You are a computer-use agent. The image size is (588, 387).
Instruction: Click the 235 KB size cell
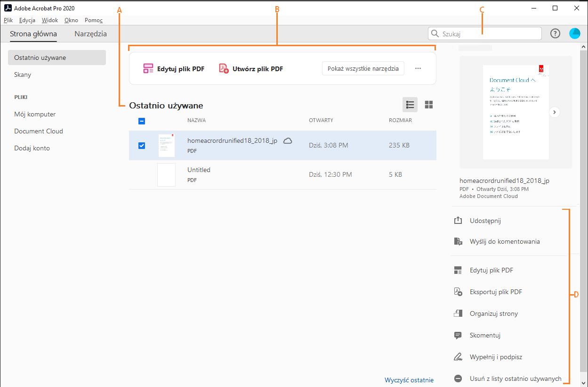[399, 145]
